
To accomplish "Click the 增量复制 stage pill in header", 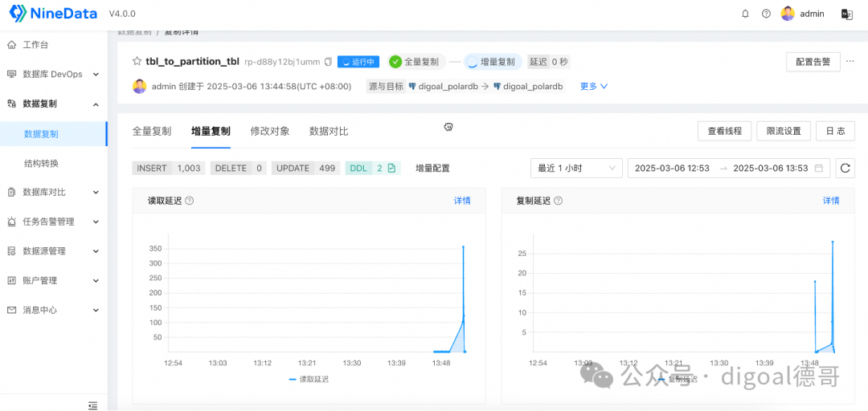I will 493,62.
